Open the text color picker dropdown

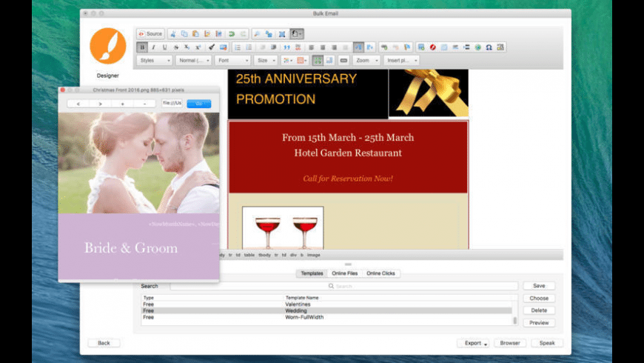pos(288,61)
